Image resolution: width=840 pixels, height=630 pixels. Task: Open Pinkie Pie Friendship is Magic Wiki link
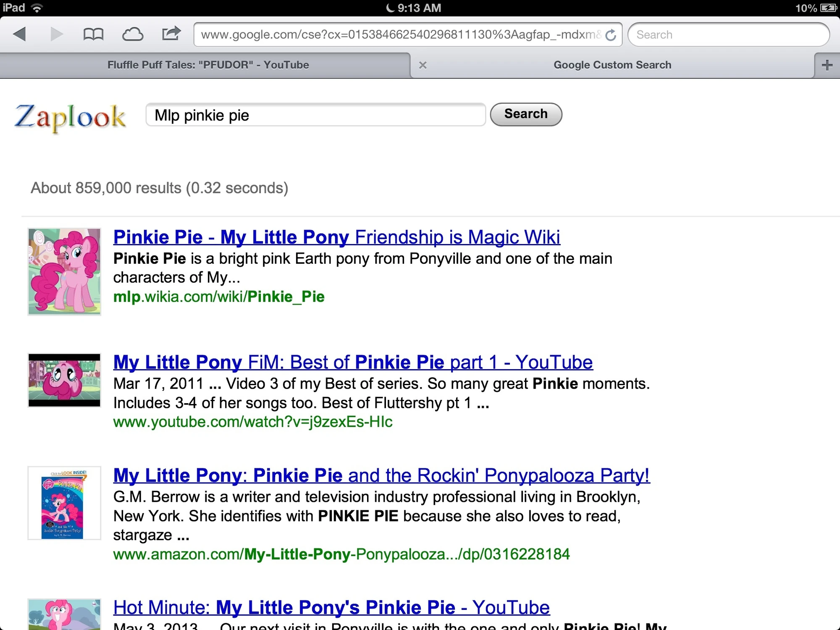point(336,237)
